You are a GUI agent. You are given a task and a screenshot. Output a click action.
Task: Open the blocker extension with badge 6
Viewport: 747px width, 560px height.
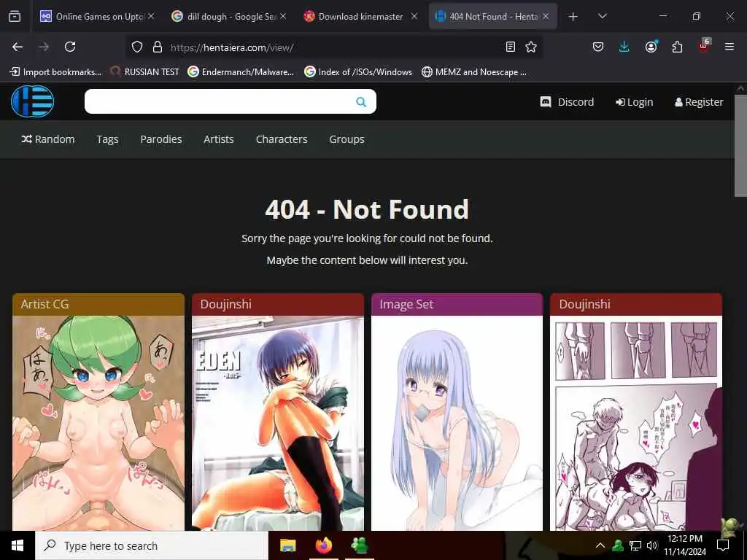click(704, 46)
